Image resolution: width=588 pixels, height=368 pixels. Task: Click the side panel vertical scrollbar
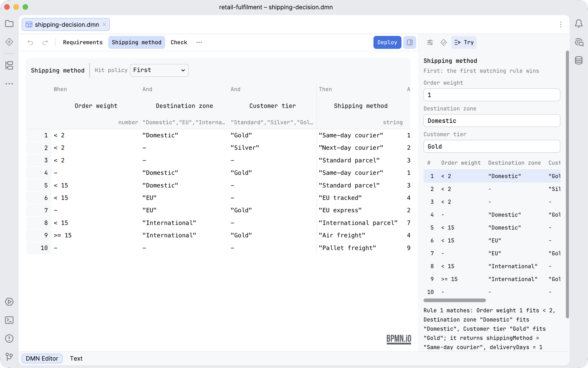click(x=567, y=184)
